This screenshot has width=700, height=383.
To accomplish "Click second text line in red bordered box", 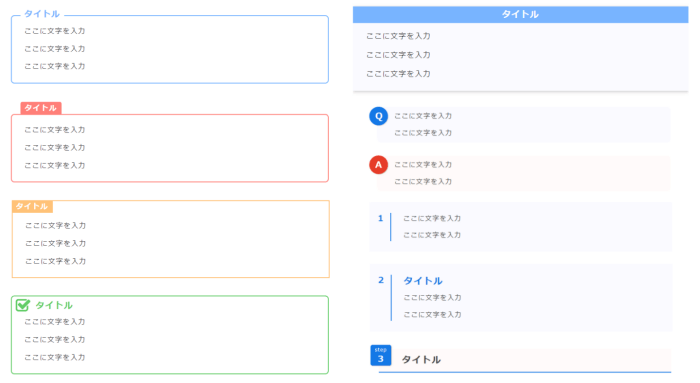I will [x=54, y=147].
